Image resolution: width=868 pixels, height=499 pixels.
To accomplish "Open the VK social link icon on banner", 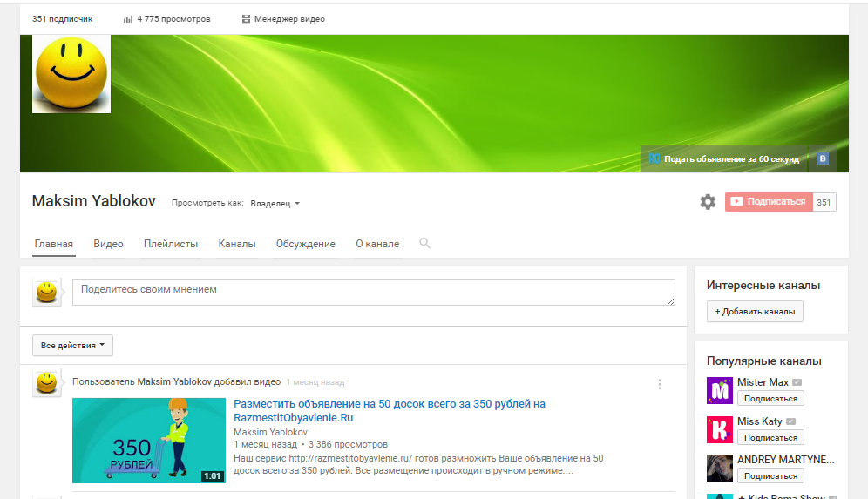I will pos(822,158).
